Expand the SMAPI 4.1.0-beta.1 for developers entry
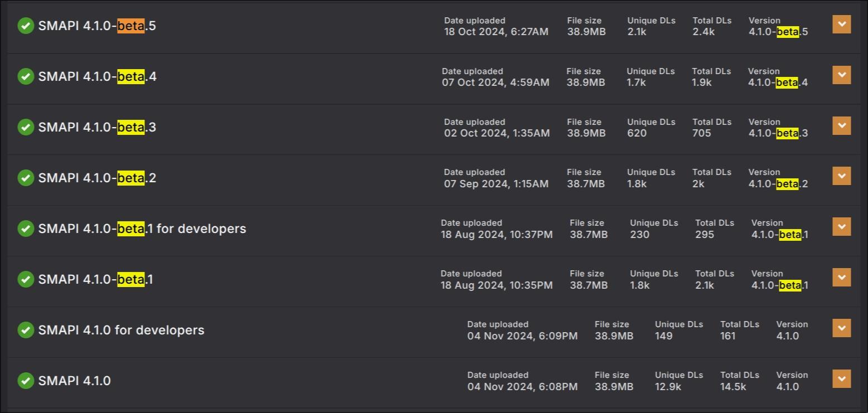The height and width of the screenshot is (413, 868). point(841,226)
